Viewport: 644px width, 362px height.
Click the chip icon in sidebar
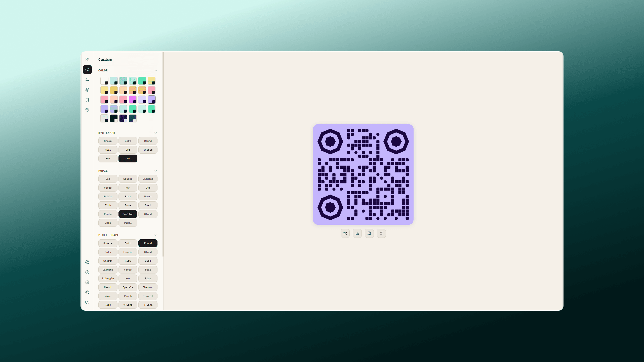pyautogui.click(x=87, y=282)
